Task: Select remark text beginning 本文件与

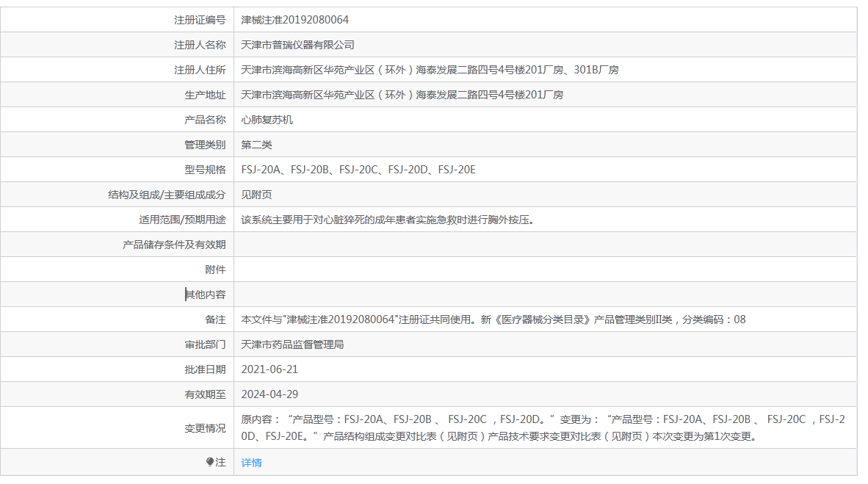Action: pyautogui.click(x=493, y=319)
